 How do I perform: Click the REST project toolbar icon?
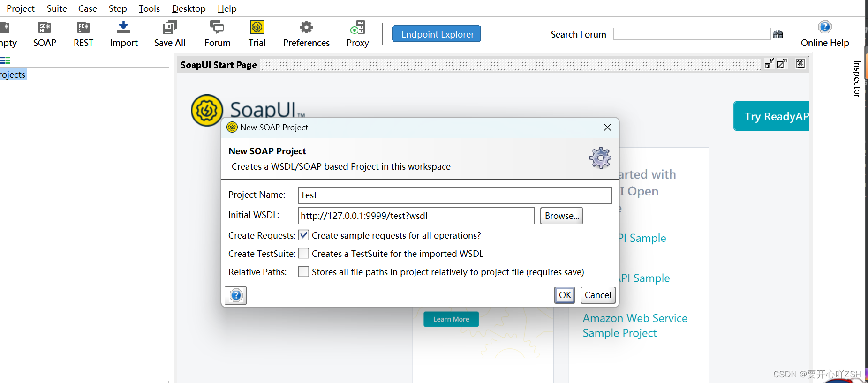tap(83, 28)
